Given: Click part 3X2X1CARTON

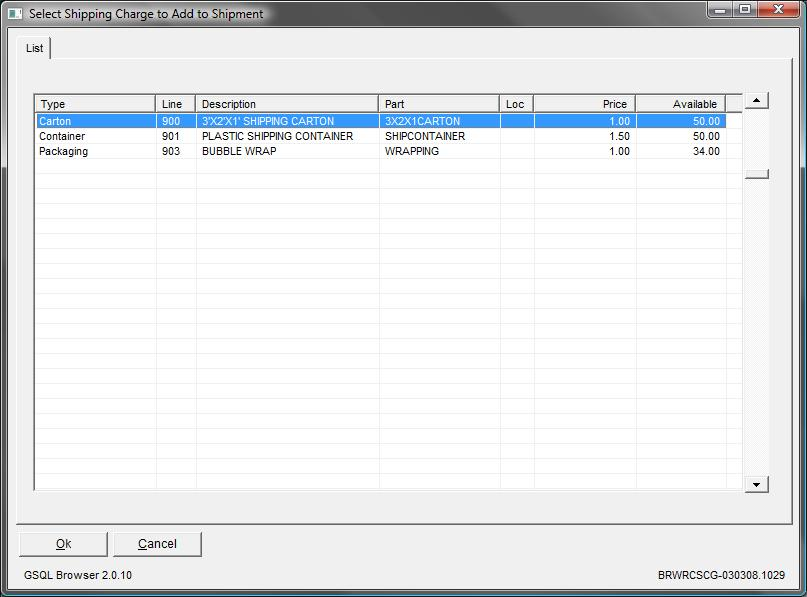Looking at the screenshot, I should pos(423,121).
